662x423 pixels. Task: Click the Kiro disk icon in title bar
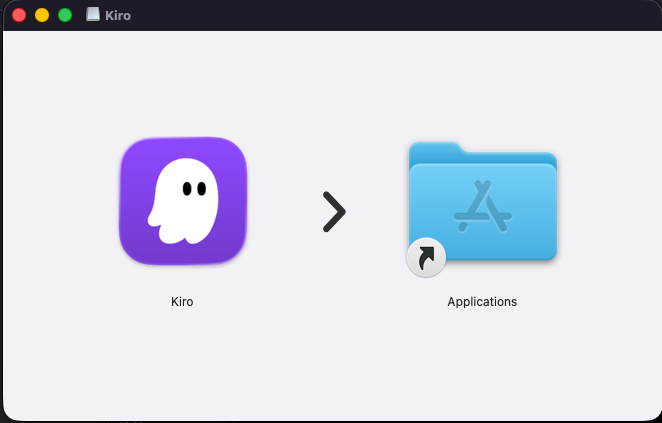(93, 15)
